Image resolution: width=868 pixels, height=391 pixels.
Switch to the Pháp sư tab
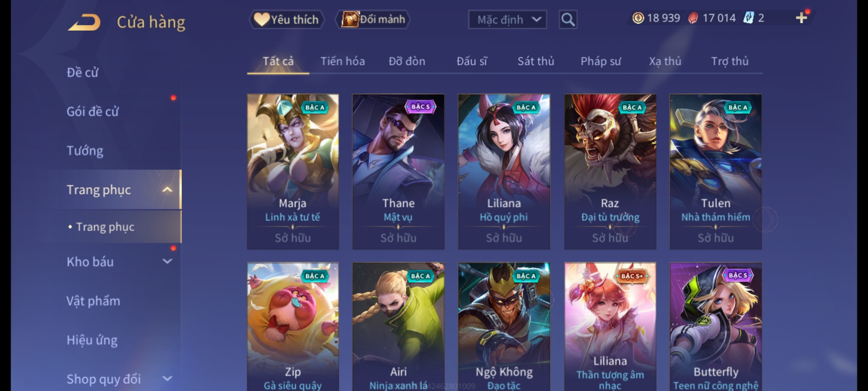click(x=601, y=62)
